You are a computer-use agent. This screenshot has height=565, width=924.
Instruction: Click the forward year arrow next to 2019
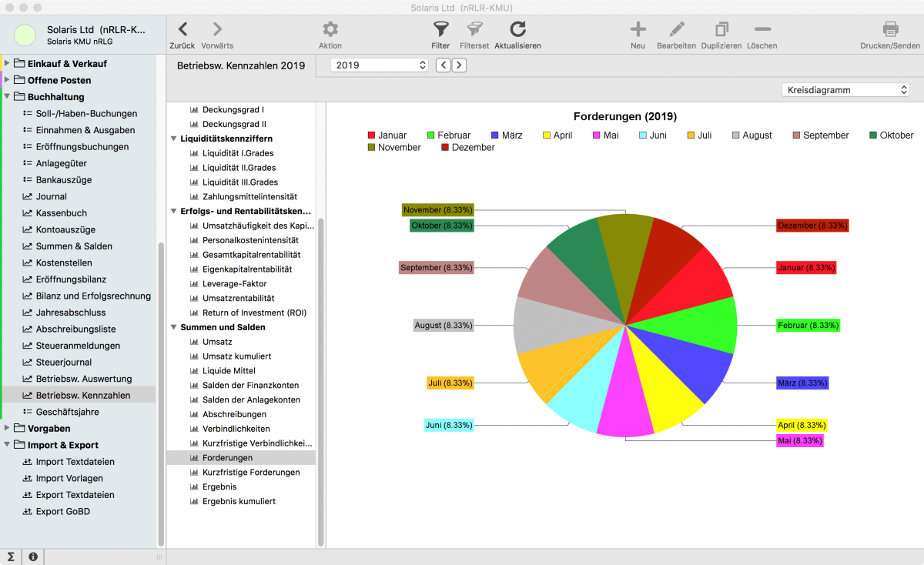[459, 65]
